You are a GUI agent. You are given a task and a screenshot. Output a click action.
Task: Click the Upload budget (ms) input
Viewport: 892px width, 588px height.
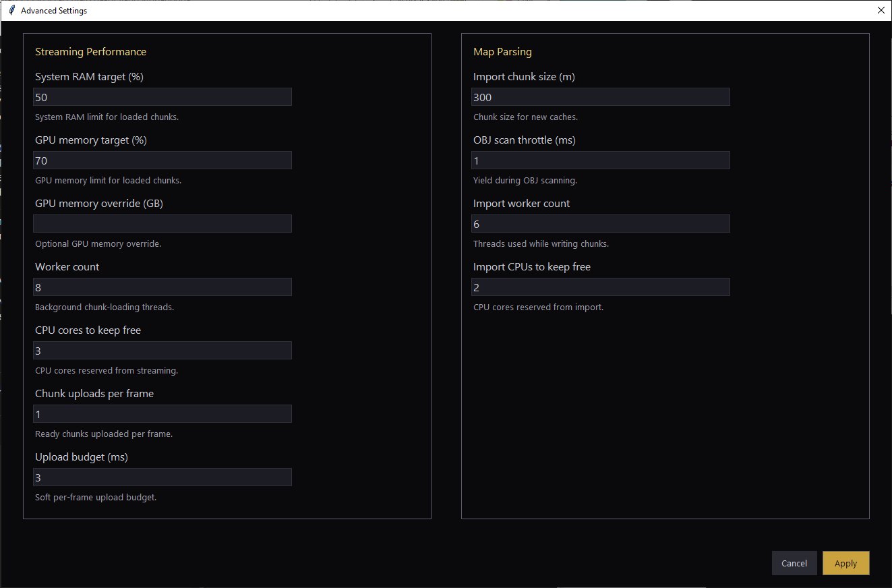[x=162, y=477]
